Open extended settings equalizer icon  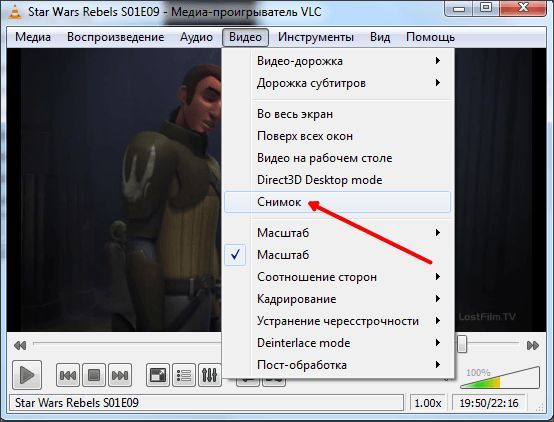210,375
